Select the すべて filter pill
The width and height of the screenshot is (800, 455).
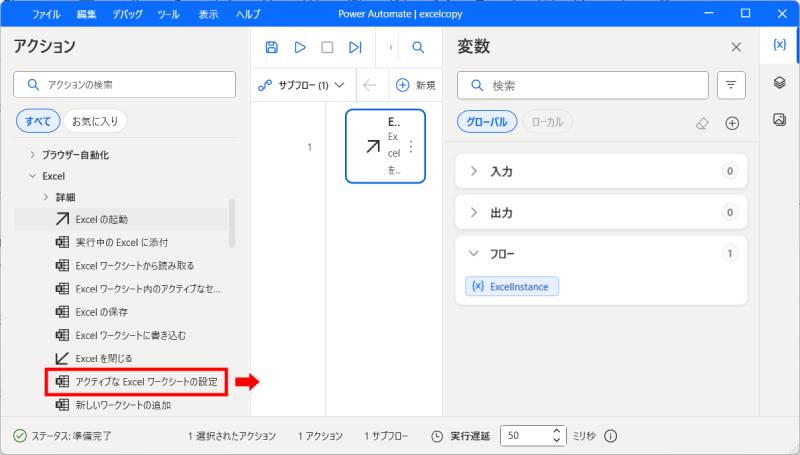(38, 121)
